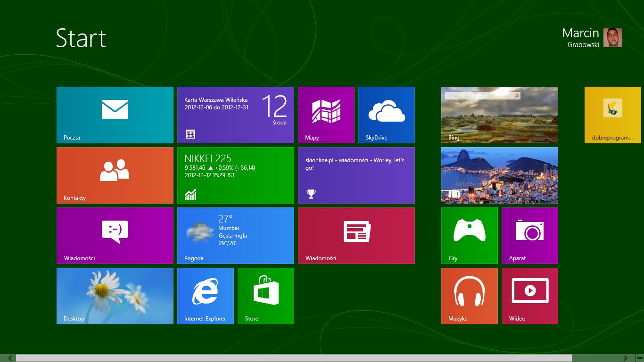
Task: Open the Mapy maps tile
Action: click(x=326, y=115)
